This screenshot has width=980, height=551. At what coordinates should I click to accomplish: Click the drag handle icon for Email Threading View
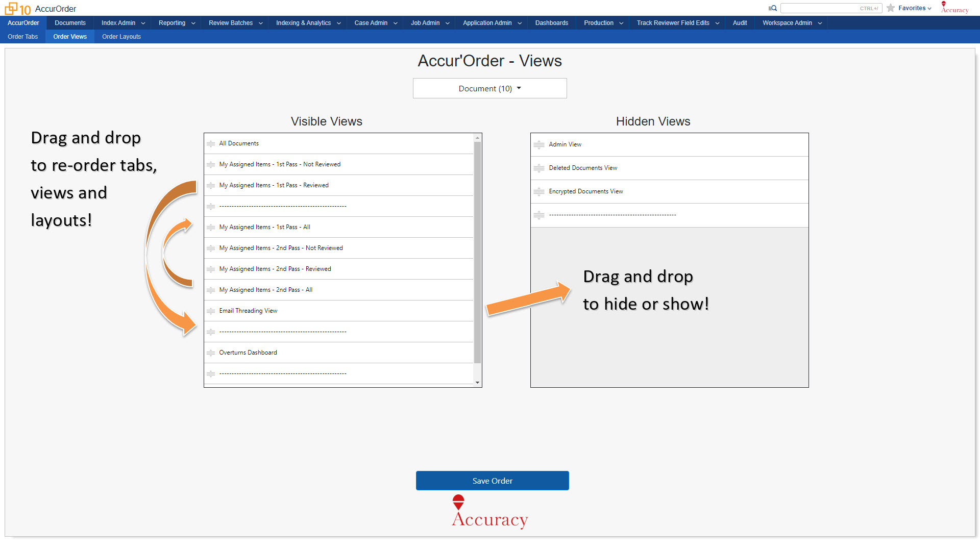pyautogui.click(x=211, y=310)
